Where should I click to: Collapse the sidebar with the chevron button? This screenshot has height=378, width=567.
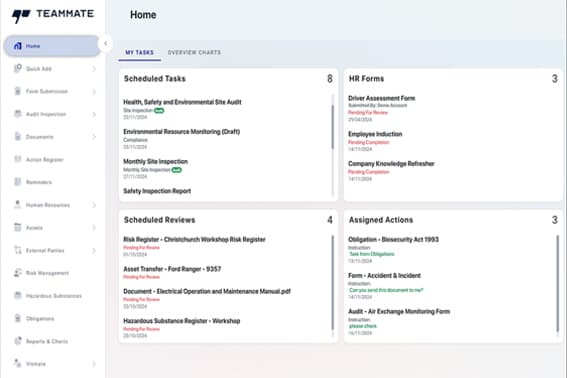click(105, 44)
